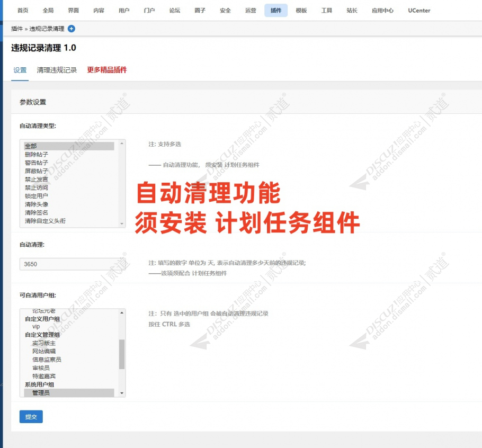Click the blue 提交 button
Viewport: 482px width, 448px height.
31,417
